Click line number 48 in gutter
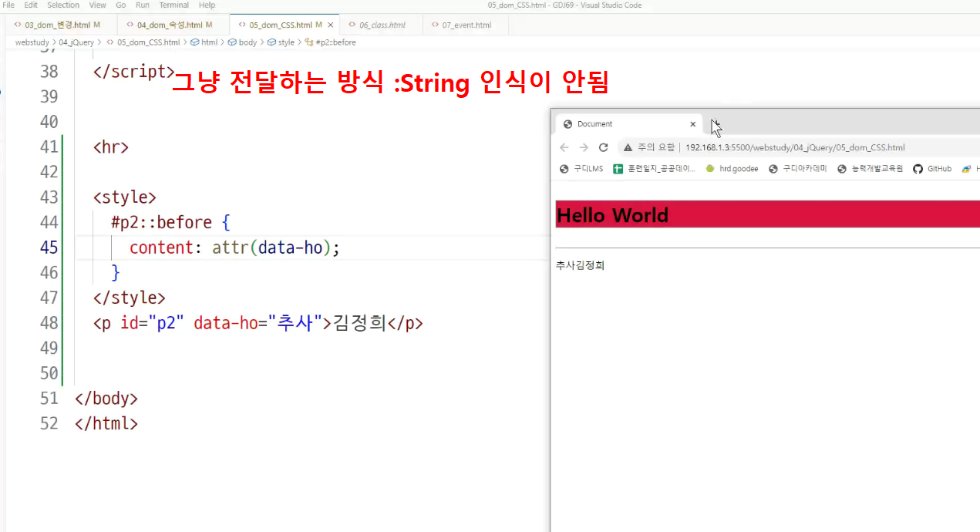This screenshot has height=532, width=980. pyautogui.click(x=49, y=323)
